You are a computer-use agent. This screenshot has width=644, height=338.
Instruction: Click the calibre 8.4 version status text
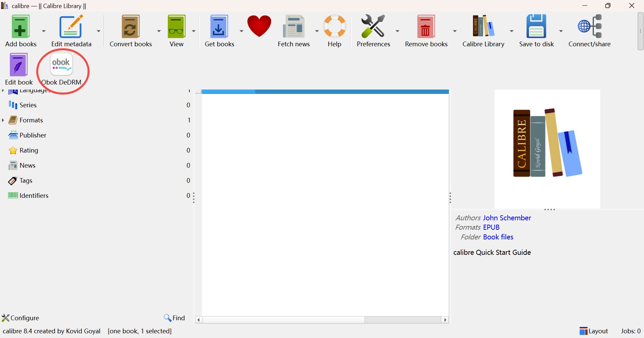[x=51, y=331]
